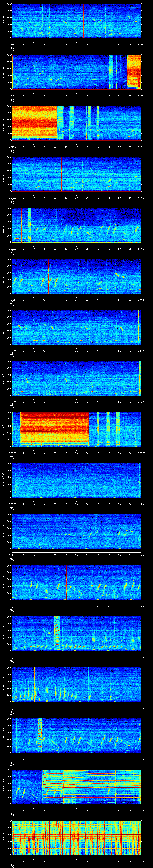Click the '2:58:00' time label
The height and width of the screenshot is (868, 153).
point(12,402)
